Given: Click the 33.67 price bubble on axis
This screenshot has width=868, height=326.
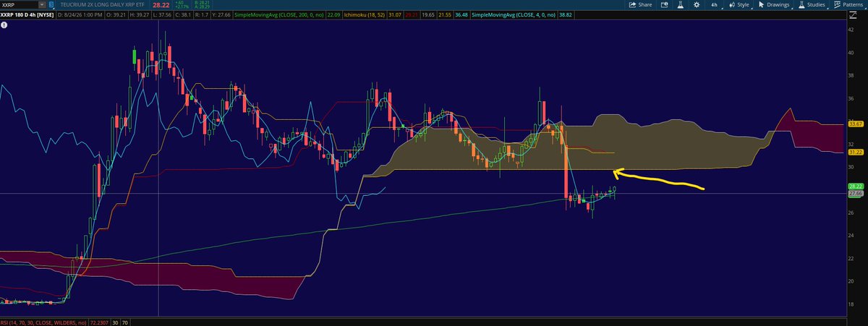Looking at the screenshot, I should coord(857,124).
